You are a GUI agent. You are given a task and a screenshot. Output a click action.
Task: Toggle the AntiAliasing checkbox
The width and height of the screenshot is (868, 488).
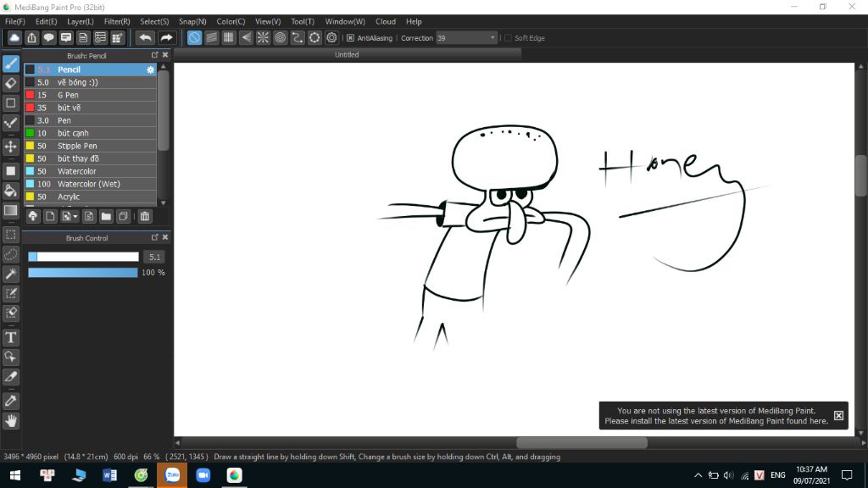(350, 38)
